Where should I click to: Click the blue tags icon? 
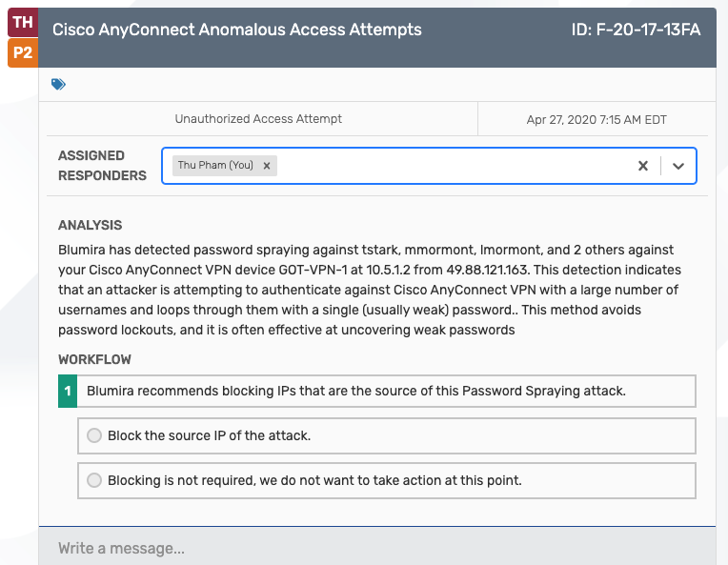[58, 84]
